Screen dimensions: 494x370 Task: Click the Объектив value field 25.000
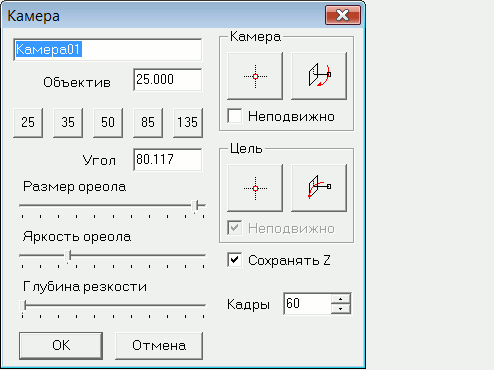tap(168, 79)
